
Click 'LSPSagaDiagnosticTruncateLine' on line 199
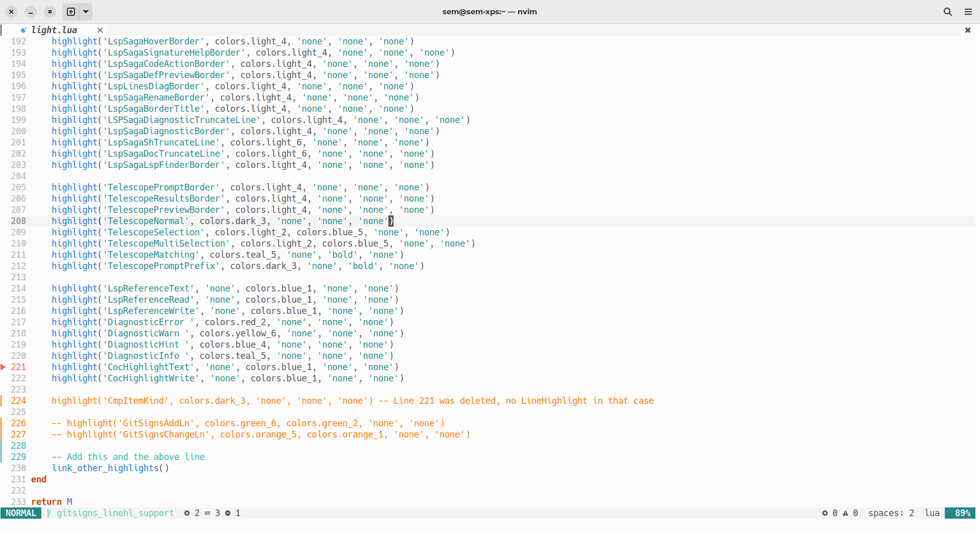(182, 120)
